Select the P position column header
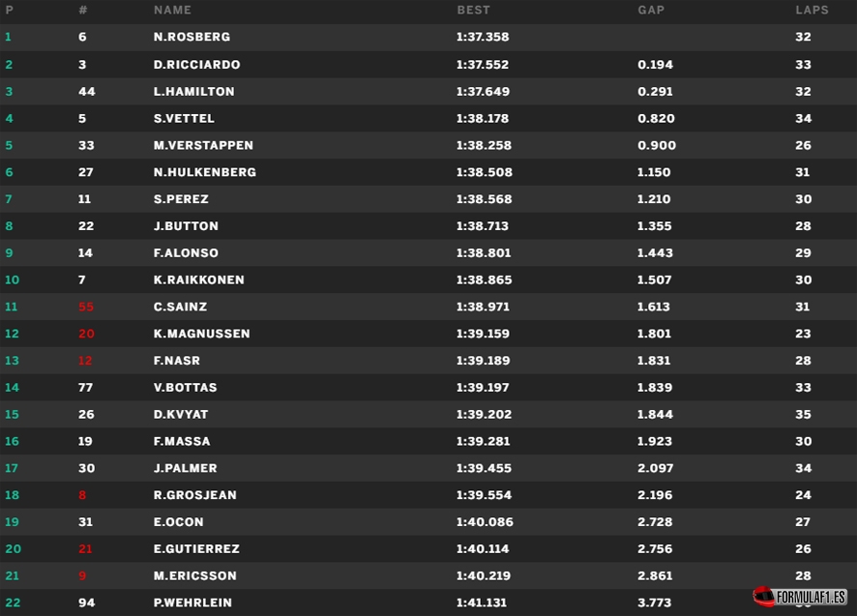This screenshot has width=857, height=616. [10, 10]
